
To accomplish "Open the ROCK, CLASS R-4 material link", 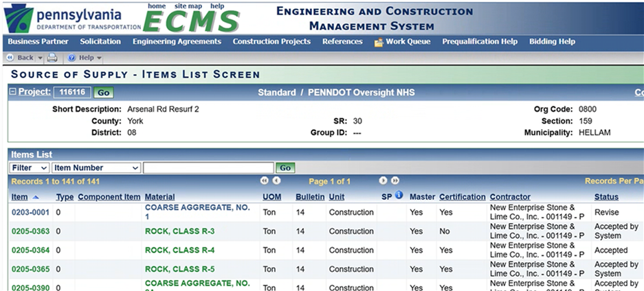I will [x=180, y=250].
